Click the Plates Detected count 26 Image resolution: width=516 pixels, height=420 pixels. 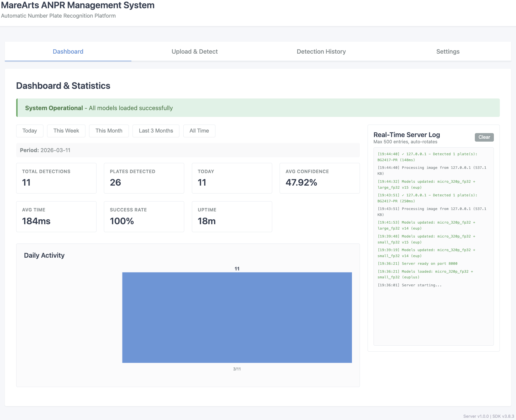(115, 183)
